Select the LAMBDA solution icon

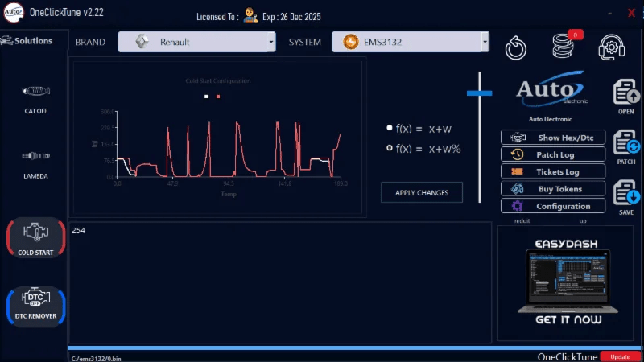(35, 156)
